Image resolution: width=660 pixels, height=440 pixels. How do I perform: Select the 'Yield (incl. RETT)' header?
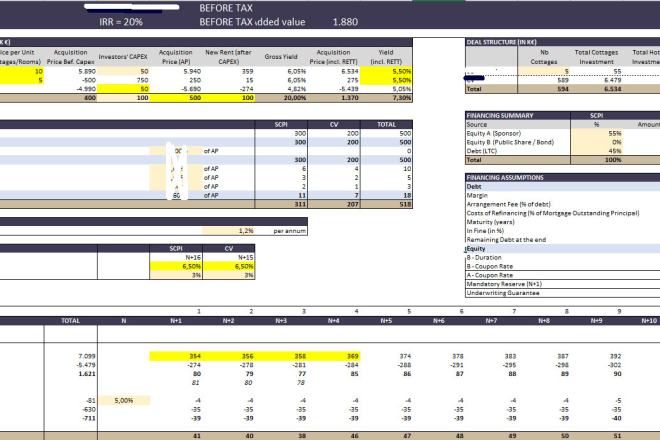coord(386,57)
